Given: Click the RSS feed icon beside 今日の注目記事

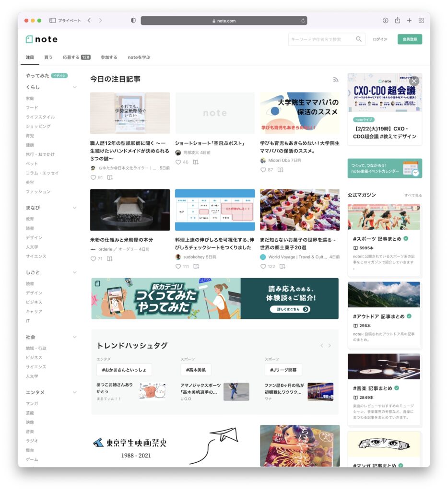Looking at the screenshot, I should (336, 80).
